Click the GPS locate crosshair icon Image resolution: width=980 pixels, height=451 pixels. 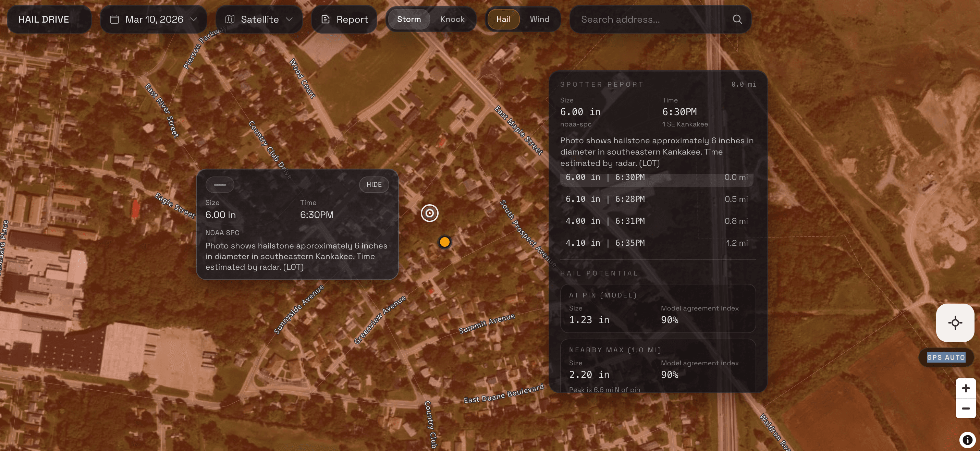(955, 322)
